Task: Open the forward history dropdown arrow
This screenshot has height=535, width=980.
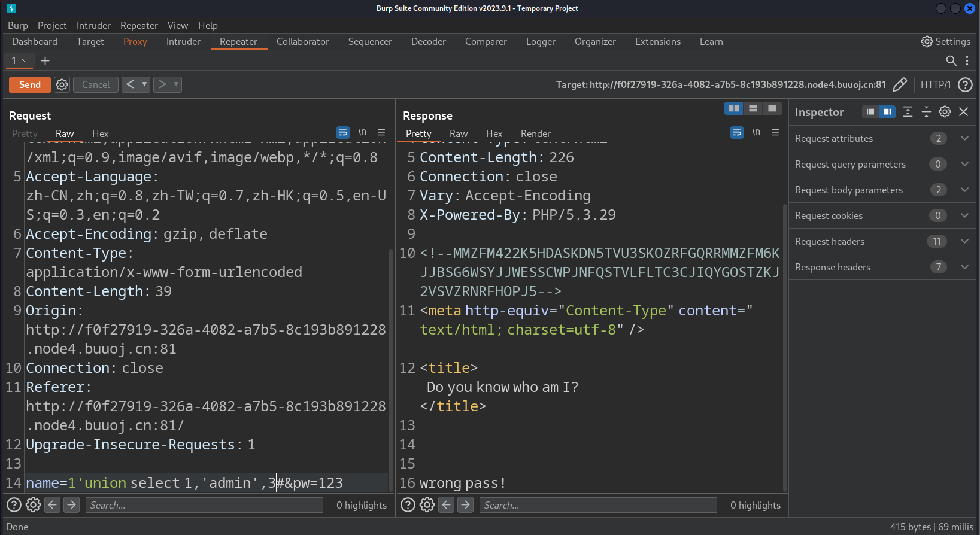Action: [x=176, y=84]
